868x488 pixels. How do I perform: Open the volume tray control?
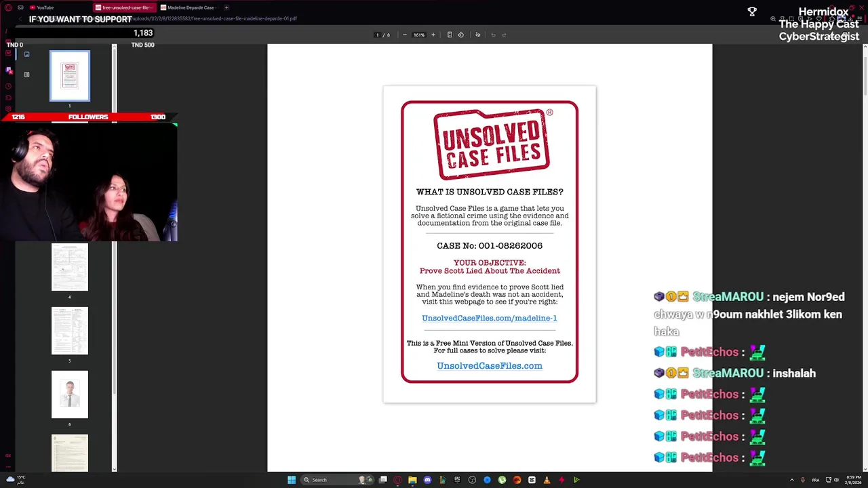[x=837, y=480]
